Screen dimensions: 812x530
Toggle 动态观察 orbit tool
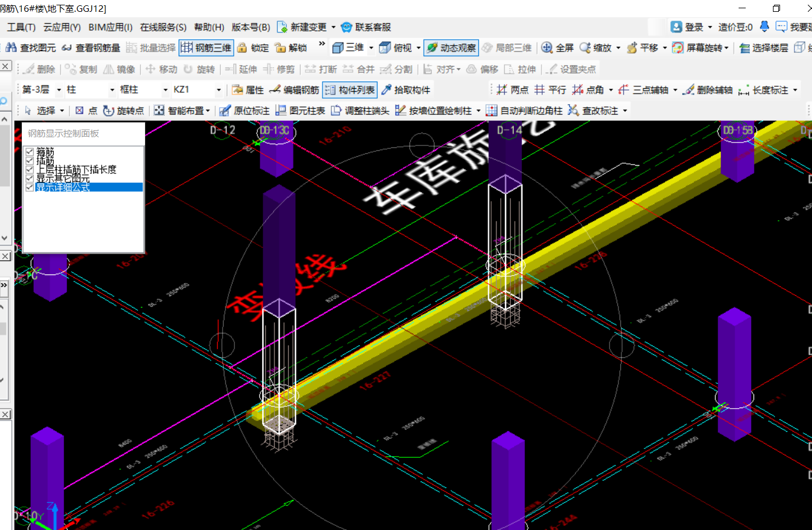(451, 48)
